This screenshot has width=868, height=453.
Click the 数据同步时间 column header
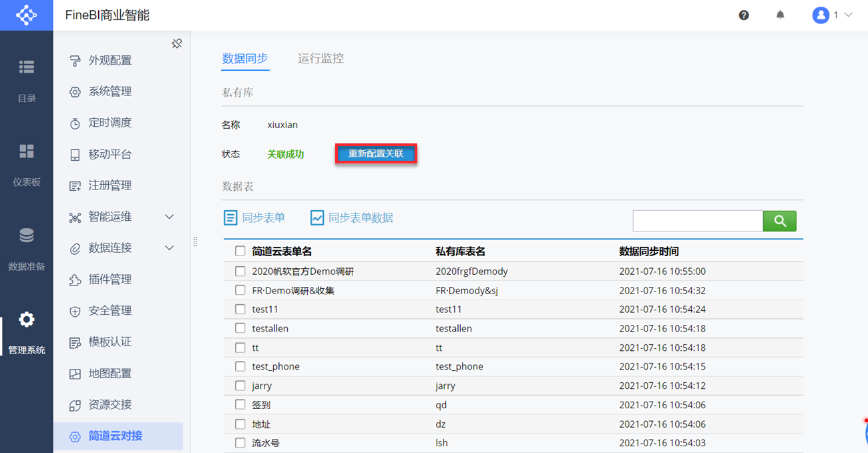click(x=649, y=252)
